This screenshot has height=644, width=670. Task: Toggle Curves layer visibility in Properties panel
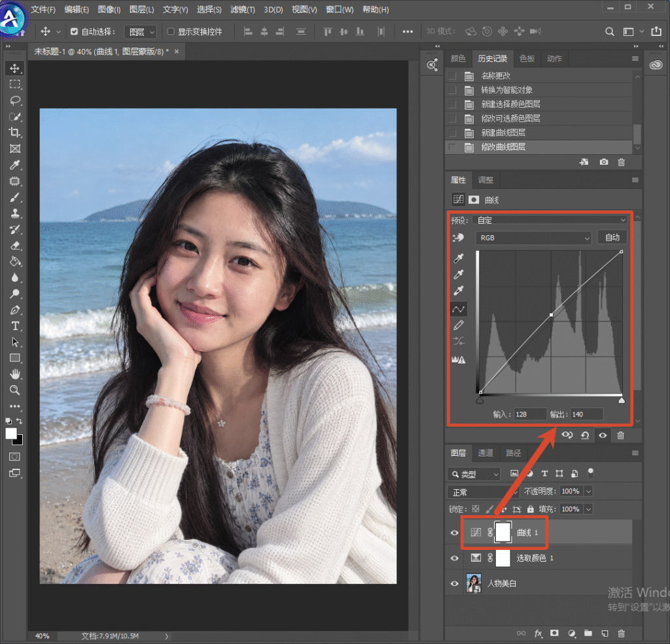(603, 435)
